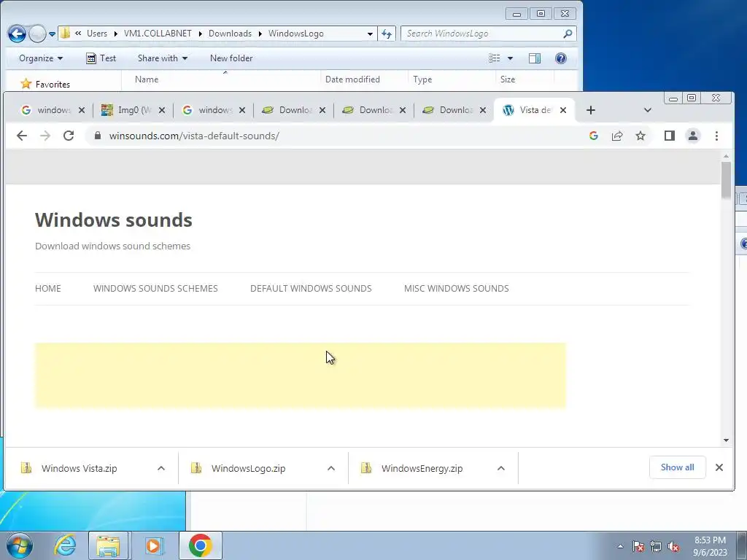Expand options for WindowsLogo.zip download
Viewport: 747px width, 560px height.
(331, 469)
